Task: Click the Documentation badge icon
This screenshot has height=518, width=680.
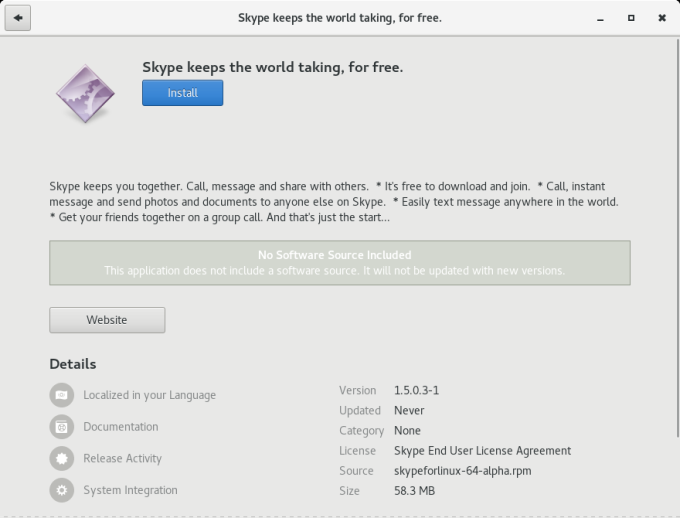Action: [62, 427]
